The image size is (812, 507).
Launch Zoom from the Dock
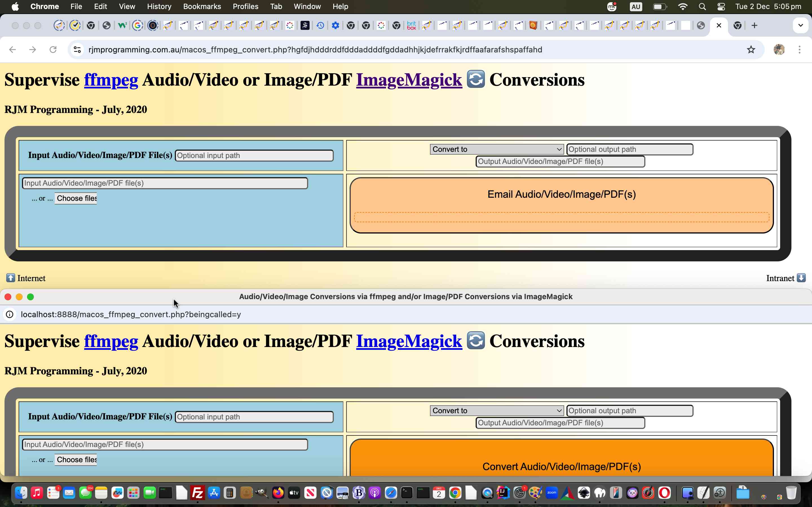tap(551, 493)
